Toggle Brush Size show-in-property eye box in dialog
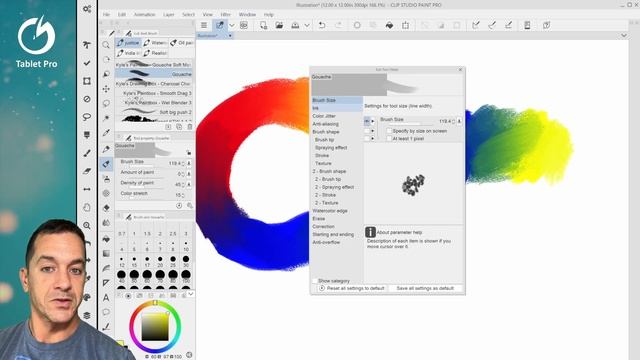The image size is (640, 360). click(x=367, y=121)
